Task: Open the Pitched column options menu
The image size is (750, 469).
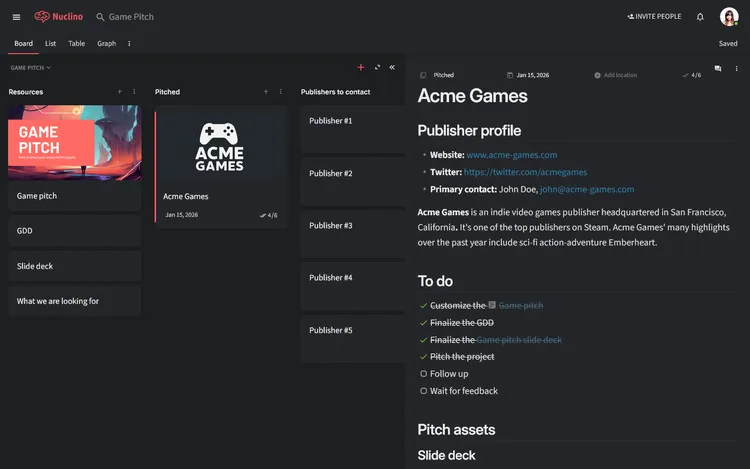Action: 280,92
